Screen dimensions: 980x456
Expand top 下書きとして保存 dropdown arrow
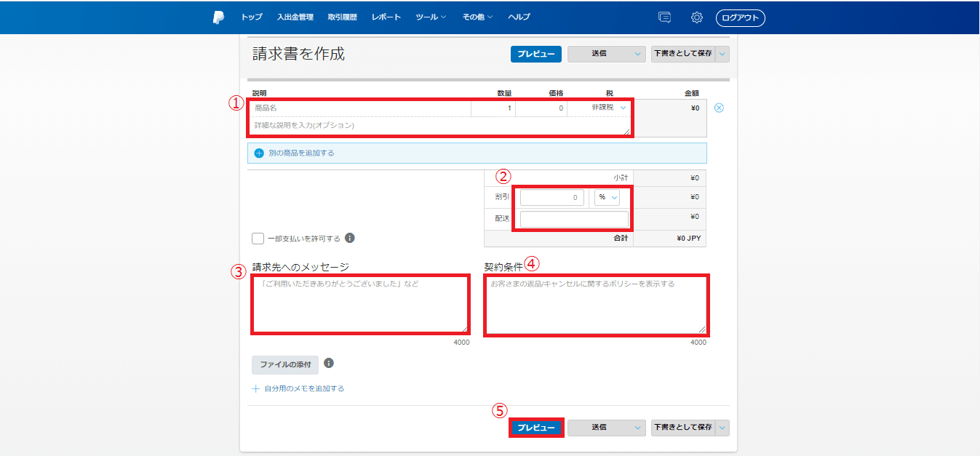[722, 54]
